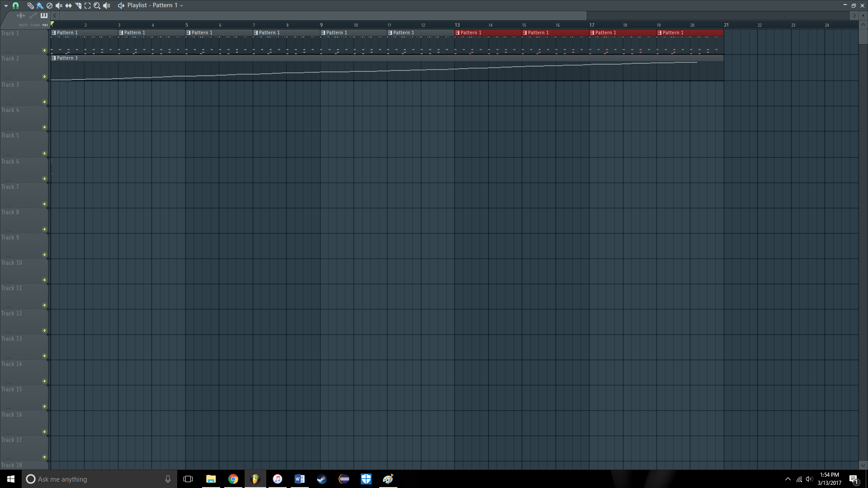Switch to the CHAN tab
The height and width of the screenshot is (488, 868).
(35, 25)
